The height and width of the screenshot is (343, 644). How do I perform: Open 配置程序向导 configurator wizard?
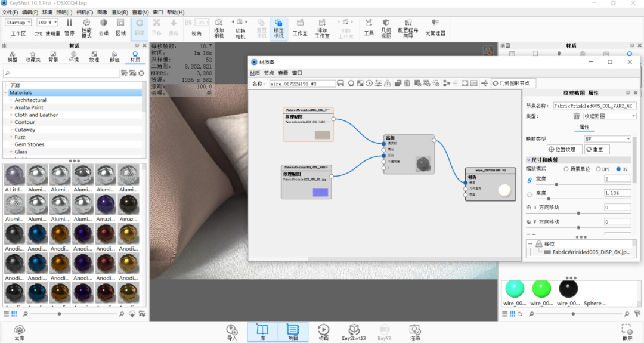(408, 28)
